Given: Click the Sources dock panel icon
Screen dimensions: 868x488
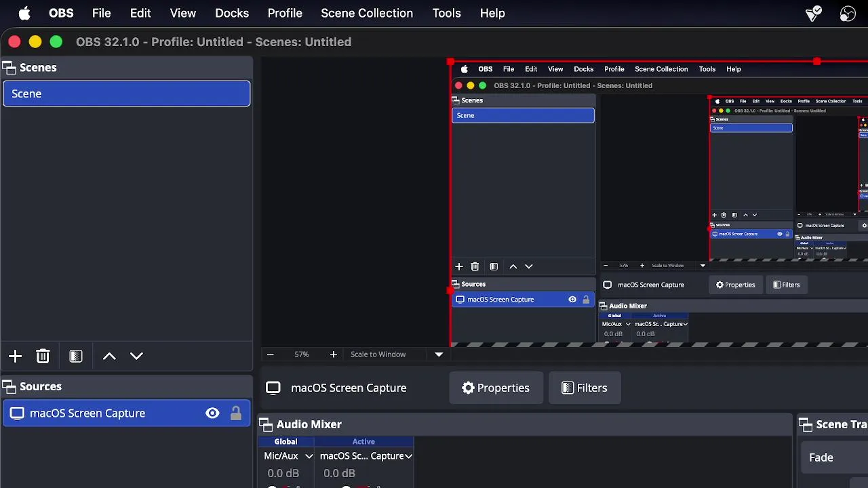Looking at the screenshot, I should 9,386.
